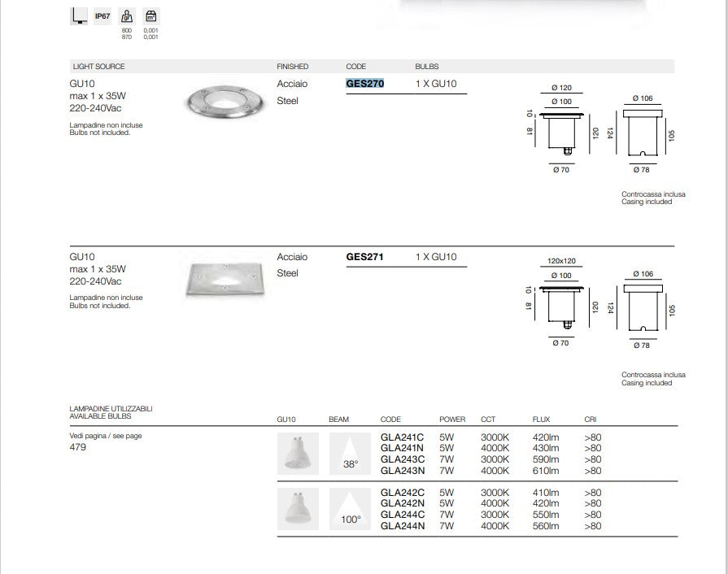Screen dimensions: 728x574
Task: Click bulb code GLA244N
Action: point(403,526)
